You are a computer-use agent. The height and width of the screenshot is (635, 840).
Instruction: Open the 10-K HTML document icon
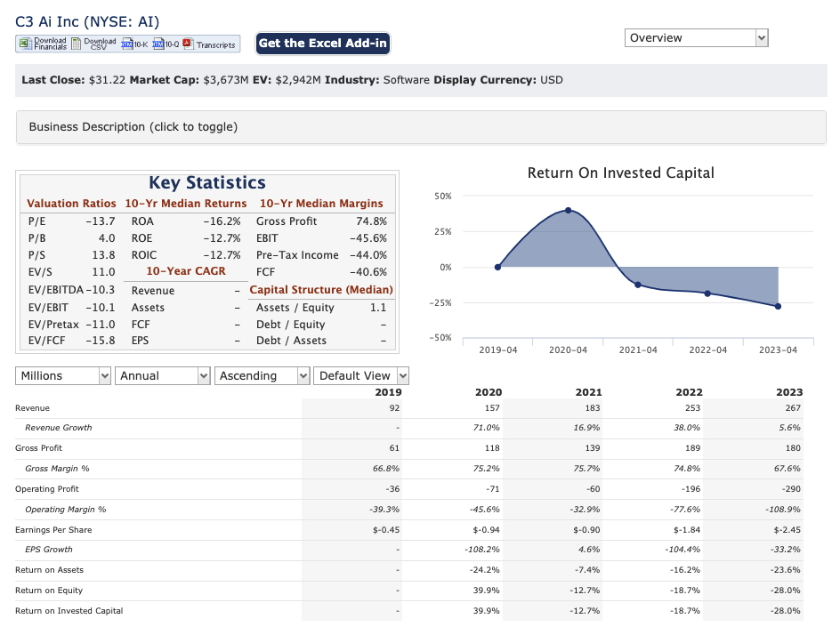(127, 44)
